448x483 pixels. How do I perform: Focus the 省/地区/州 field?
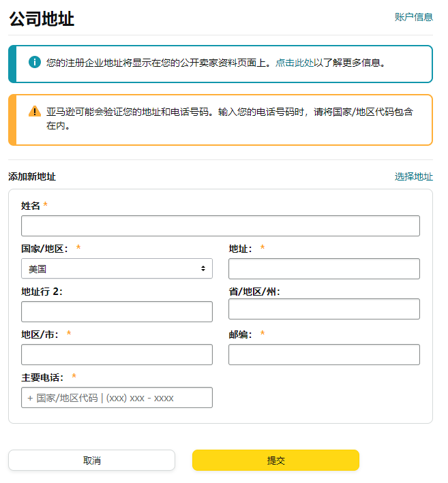(x=324, y=309)
